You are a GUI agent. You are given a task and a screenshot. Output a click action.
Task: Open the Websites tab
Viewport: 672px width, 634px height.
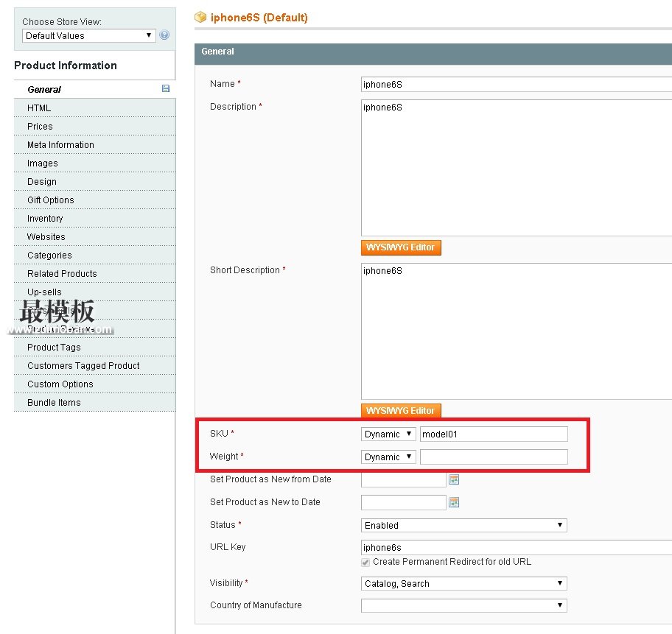[95, 237]
